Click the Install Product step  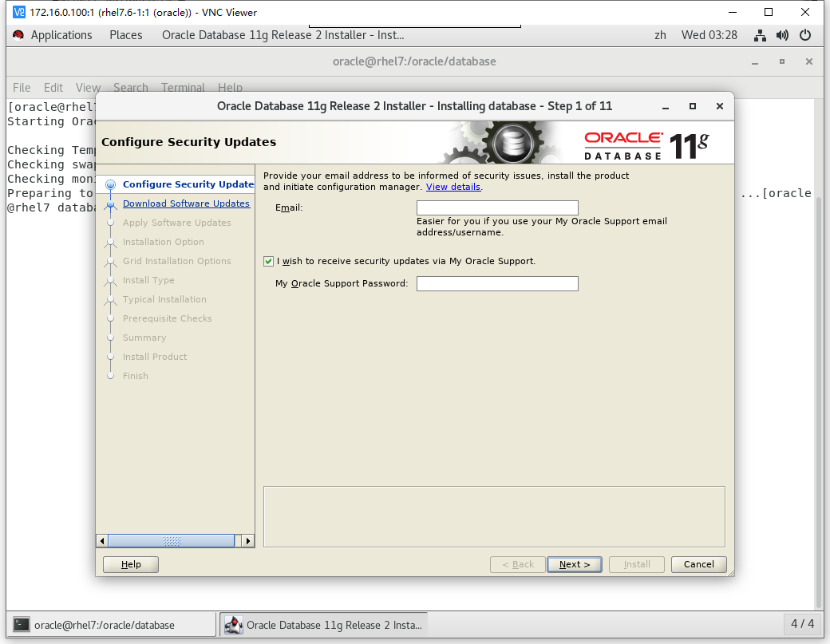[x=155, y=357]
